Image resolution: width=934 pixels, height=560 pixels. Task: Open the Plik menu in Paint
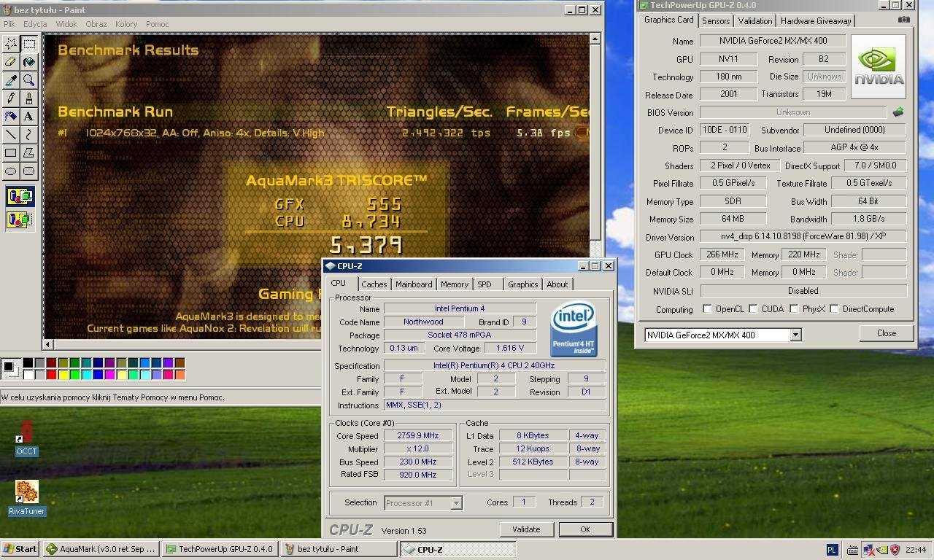pyautogui.click(x=9, y=24)
